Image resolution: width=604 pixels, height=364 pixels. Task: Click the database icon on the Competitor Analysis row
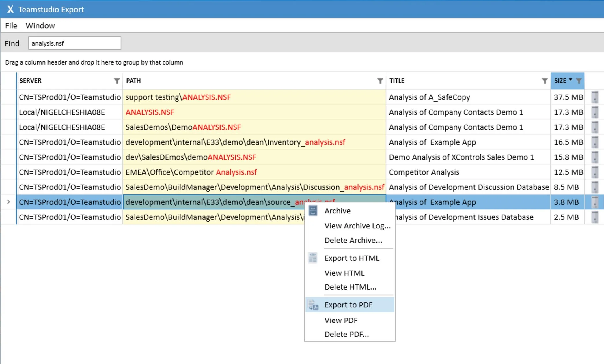[x=595, y=172]
